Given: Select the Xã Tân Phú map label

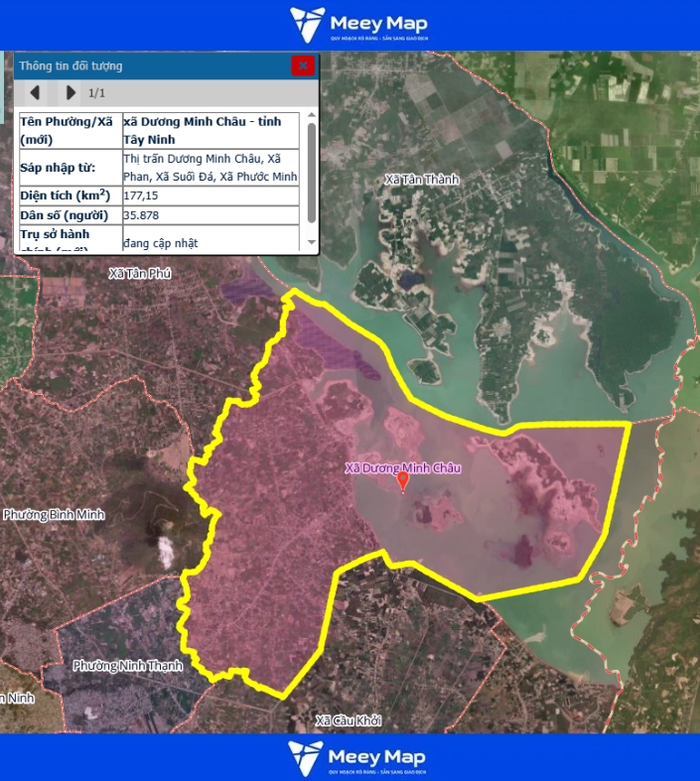Looking at the screenshot, I should [x=140, y=273].
